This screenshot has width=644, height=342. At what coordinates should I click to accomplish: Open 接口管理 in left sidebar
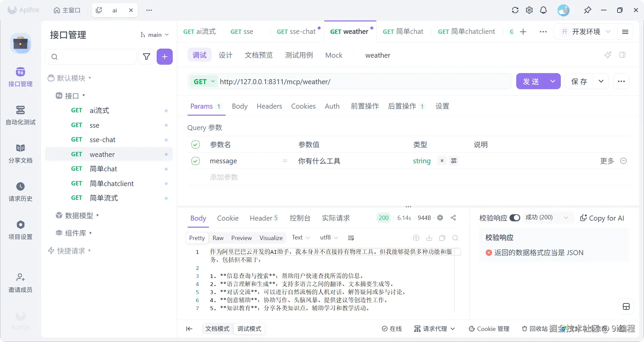click(x=20, y=77)
